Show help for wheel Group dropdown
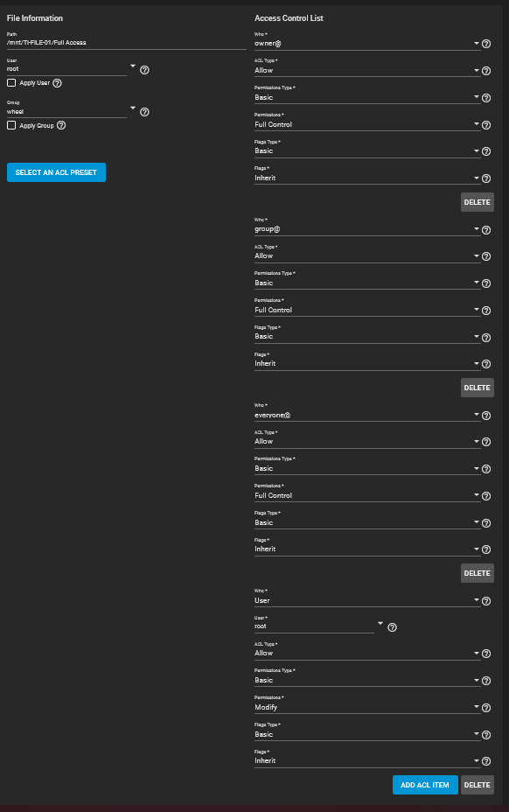The image size is (509, 812). pyautogui.click(x=144, y=112)
